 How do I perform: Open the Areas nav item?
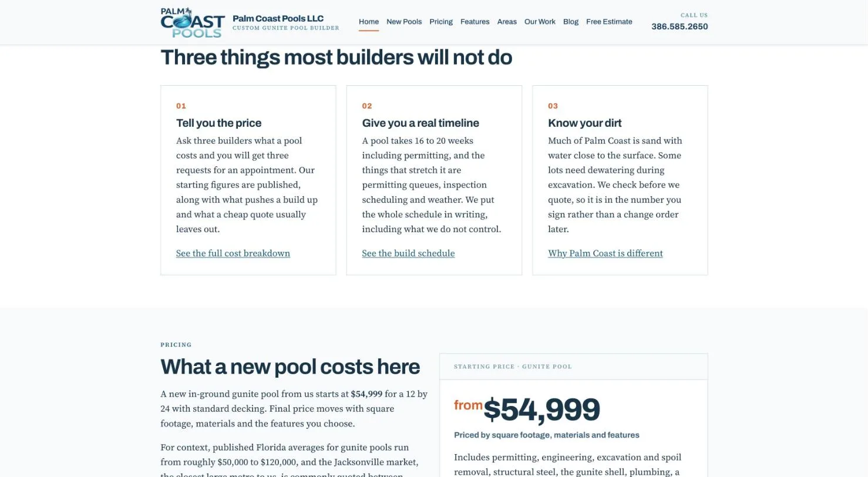(507, 22)
